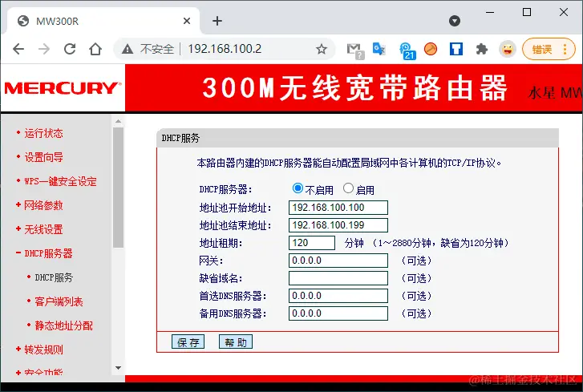Click the sidebar scrollbar thumb
Image resolution: width=583 pixels, height=392 pixels.
[118, 188]
